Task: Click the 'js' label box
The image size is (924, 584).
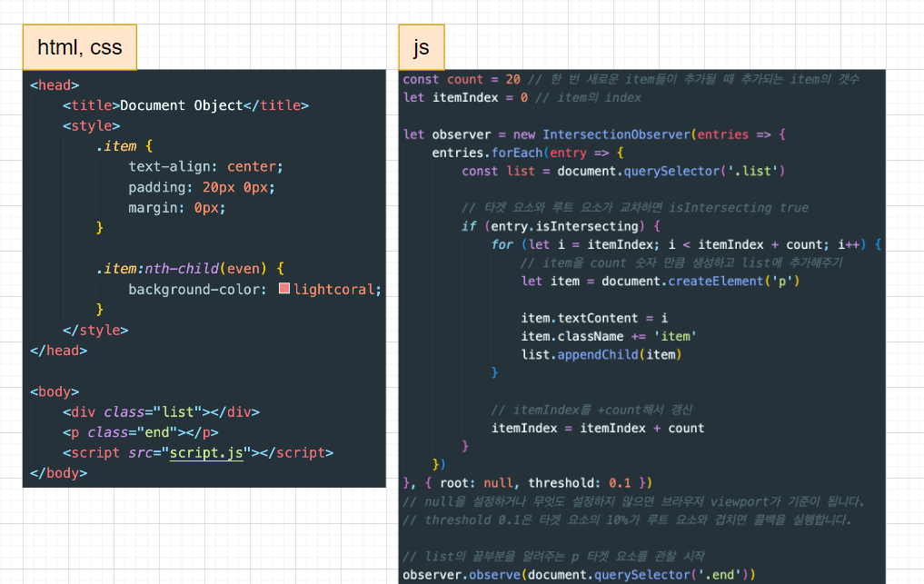Action: (x=422, y=47)
